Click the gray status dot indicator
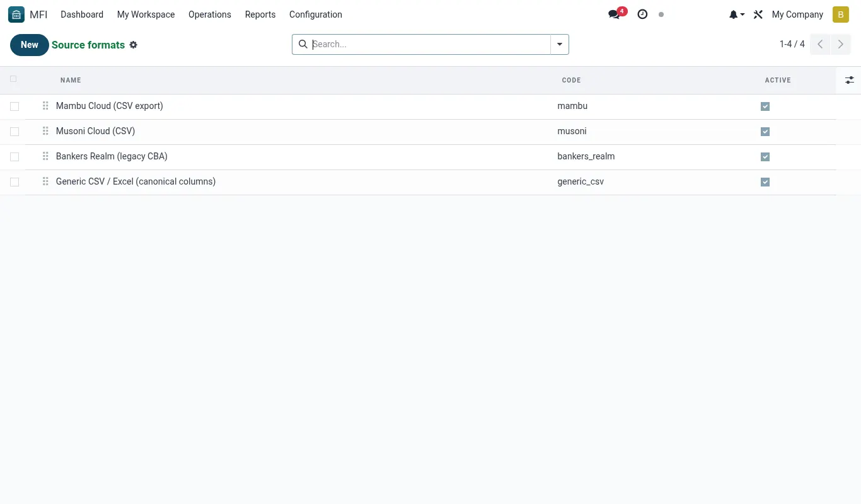861x504 pixels. coord(661,14)
